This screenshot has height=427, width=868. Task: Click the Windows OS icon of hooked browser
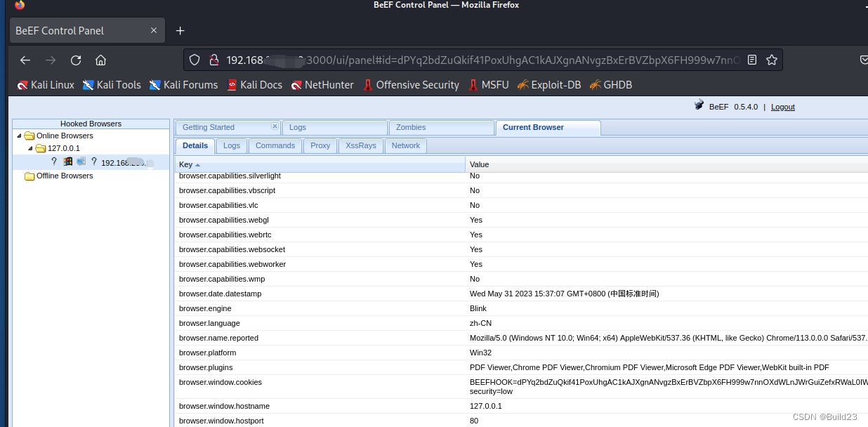pyautogui.click(x=68, y=162)
